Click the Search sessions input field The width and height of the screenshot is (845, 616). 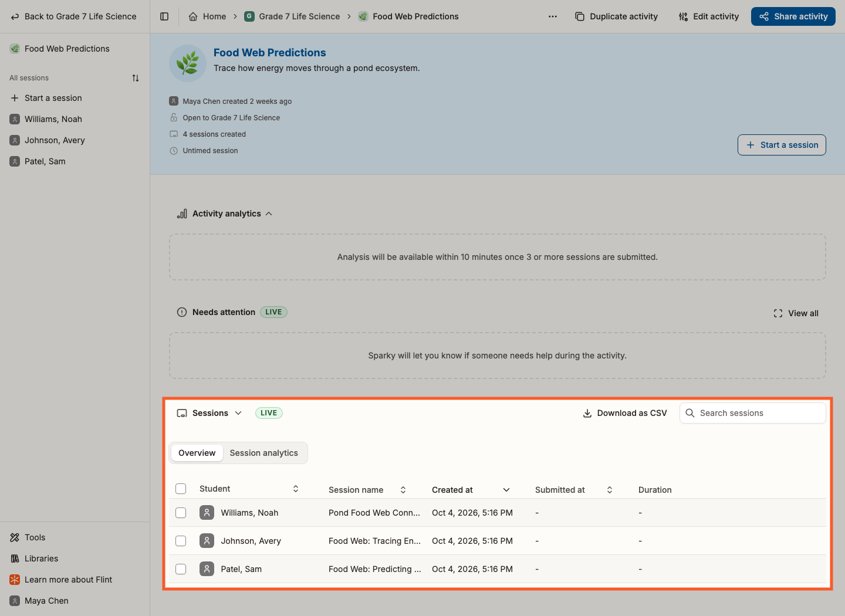[753, 413]
